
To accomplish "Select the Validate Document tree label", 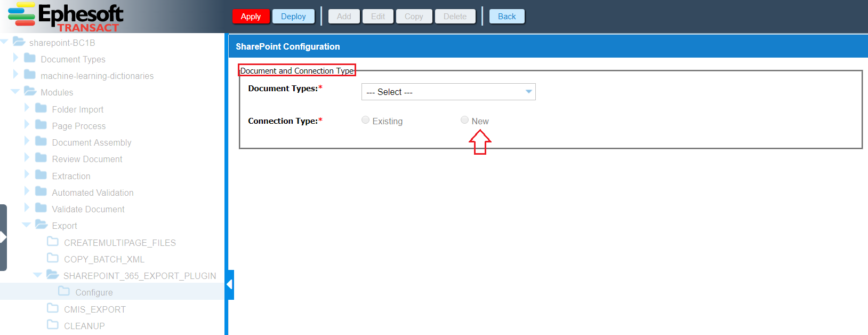I will [89, 209].
